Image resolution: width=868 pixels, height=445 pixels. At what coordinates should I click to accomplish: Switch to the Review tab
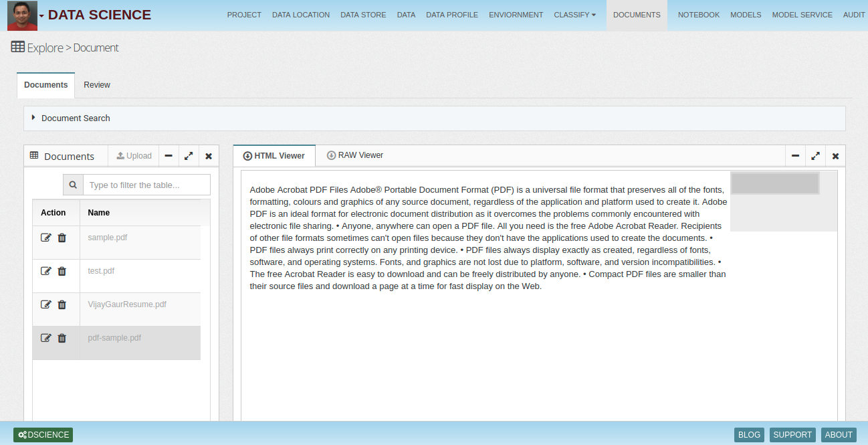[x=97, y=85]
